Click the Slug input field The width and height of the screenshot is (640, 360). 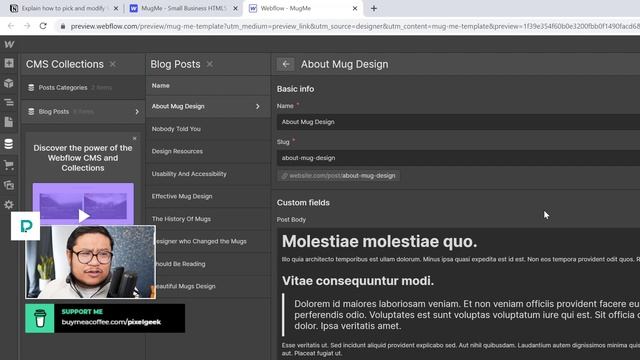pyautogui.click(x=458, y=158)
